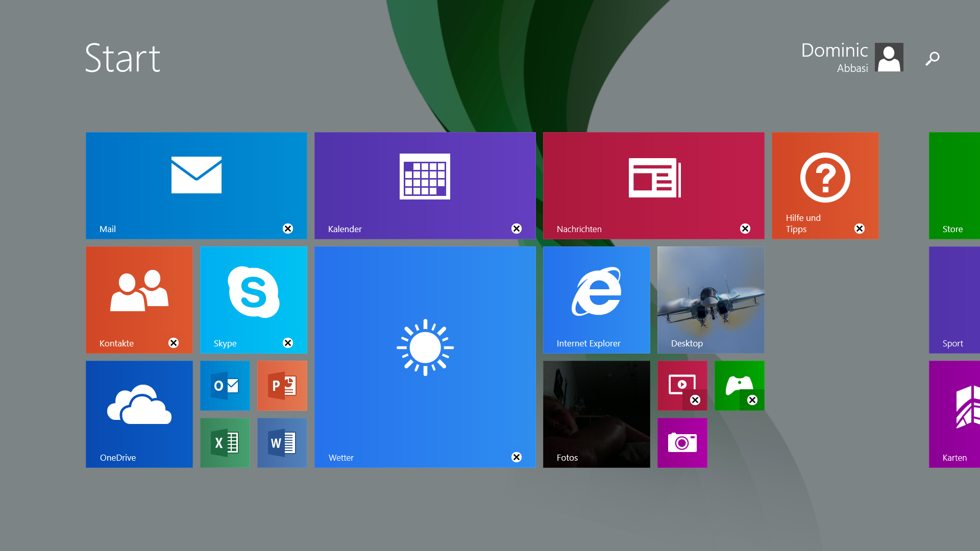Open the OneDrive tile
This screenshot has height=551, width=980.
pyautogui.click(x=139, y=414)
